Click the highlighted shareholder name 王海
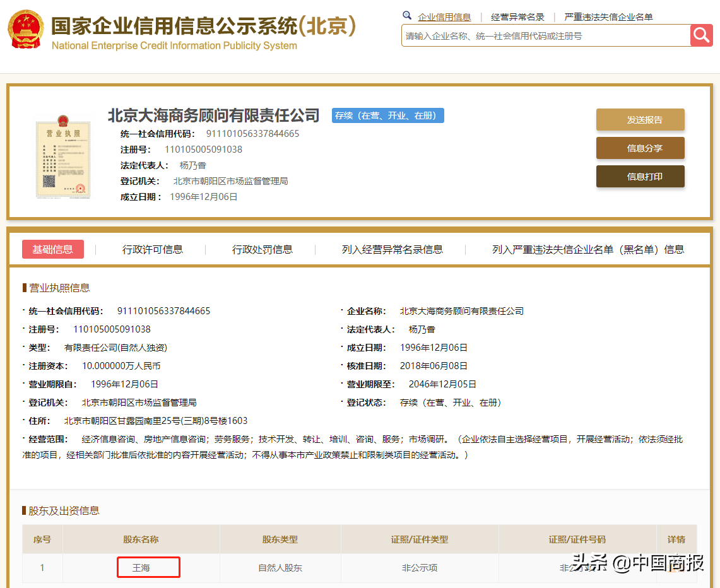Image resolution: width=720 pixels, height=588 pixels. 148,567
